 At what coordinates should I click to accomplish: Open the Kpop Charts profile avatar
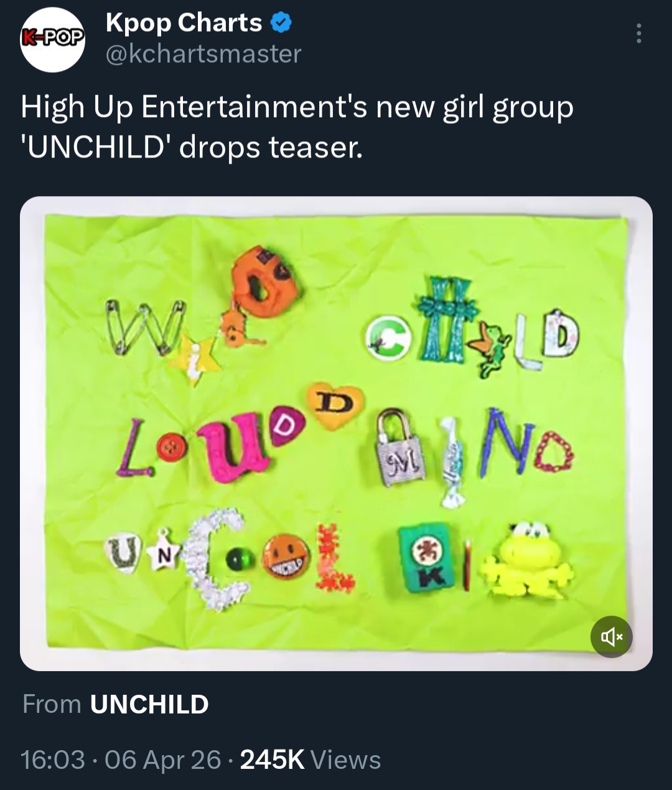[x=52, y=39]
